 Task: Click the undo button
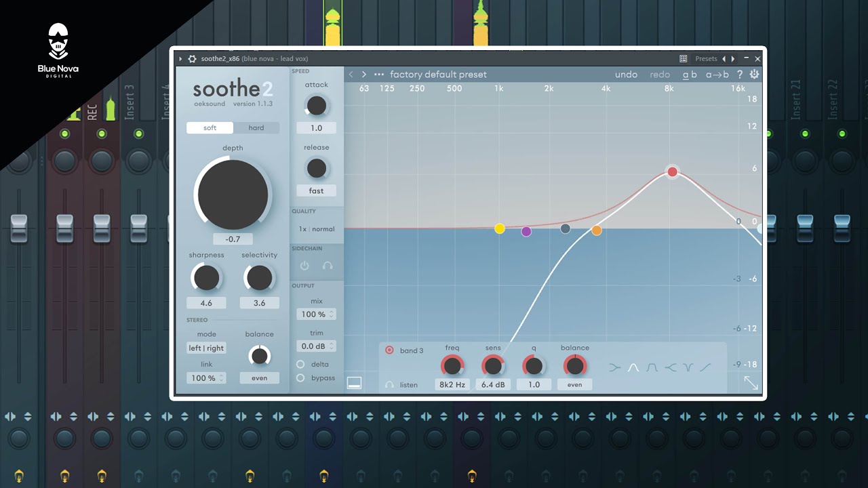626,75
